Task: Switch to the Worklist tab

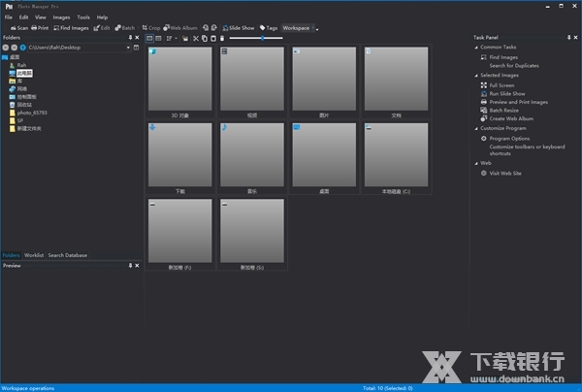Action: click(x=34, y=255)
